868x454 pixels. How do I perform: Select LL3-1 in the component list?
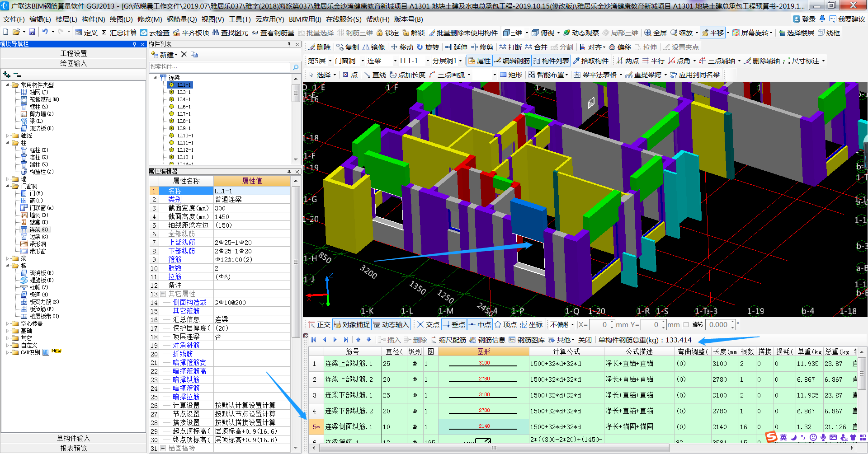[184, 92]
